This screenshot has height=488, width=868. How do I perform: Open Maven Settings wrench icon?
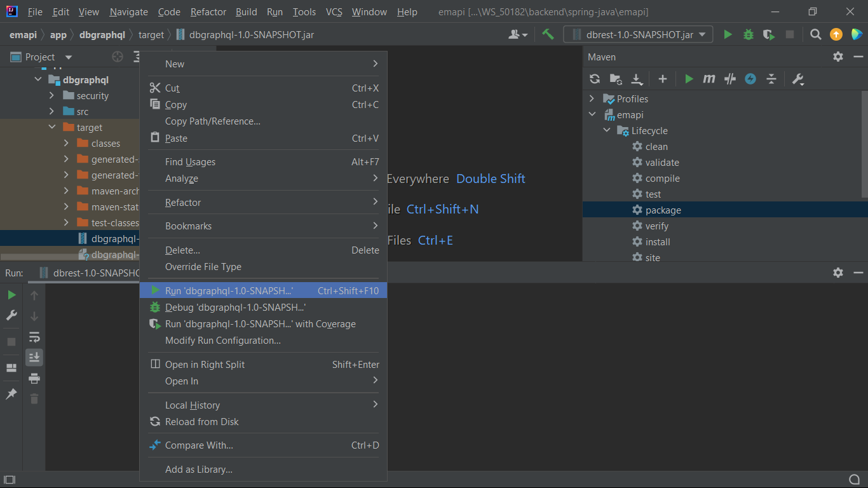[798, 79]
